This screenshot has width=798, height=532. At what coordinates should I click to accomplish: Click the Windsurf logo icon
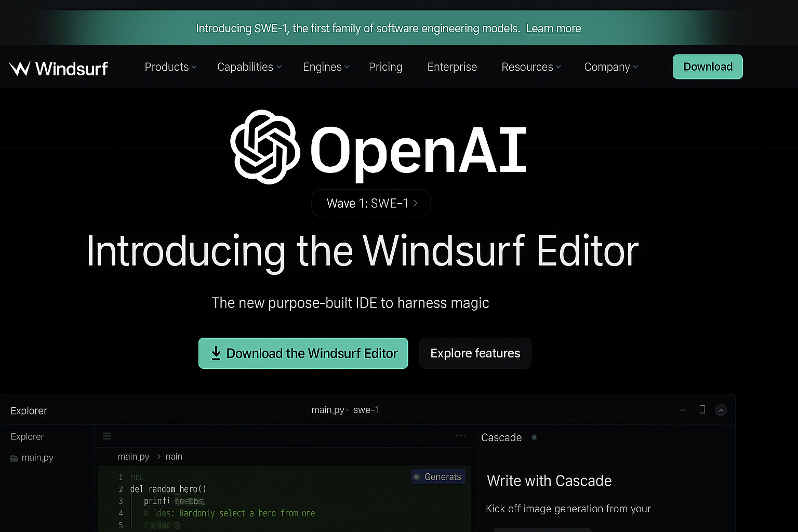[20, 69]
